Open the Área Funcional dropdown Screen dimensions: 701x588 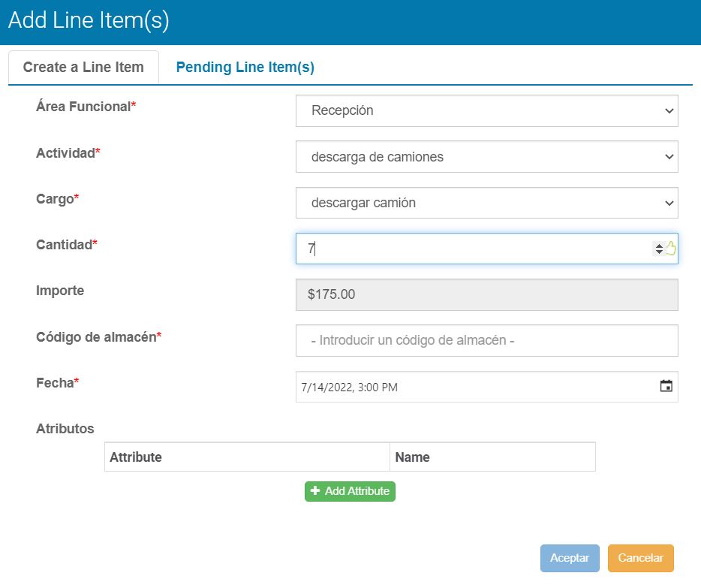click(486, 110)
